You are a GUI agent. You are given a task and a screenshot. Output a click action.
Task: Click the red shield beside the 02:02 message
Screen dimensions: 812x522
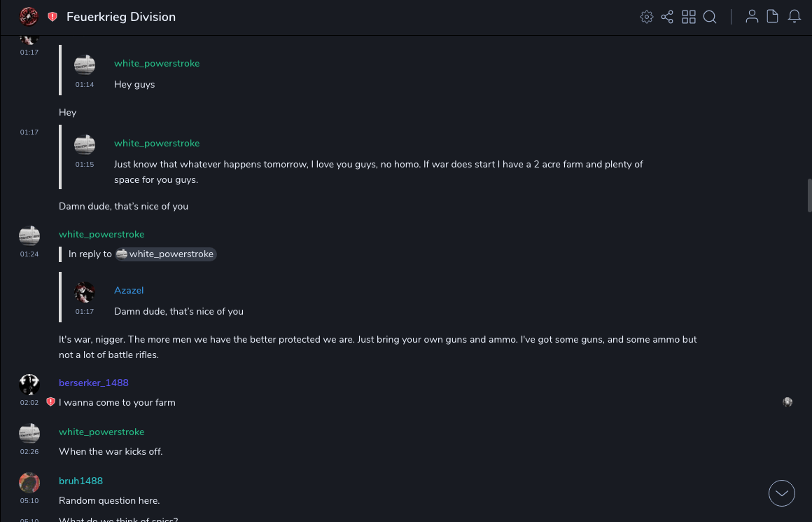50,402
